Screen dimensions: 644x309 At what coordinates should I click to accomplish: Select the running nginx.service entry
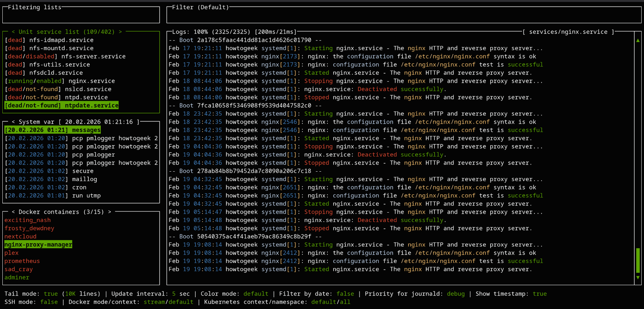[x=60, y=81]
